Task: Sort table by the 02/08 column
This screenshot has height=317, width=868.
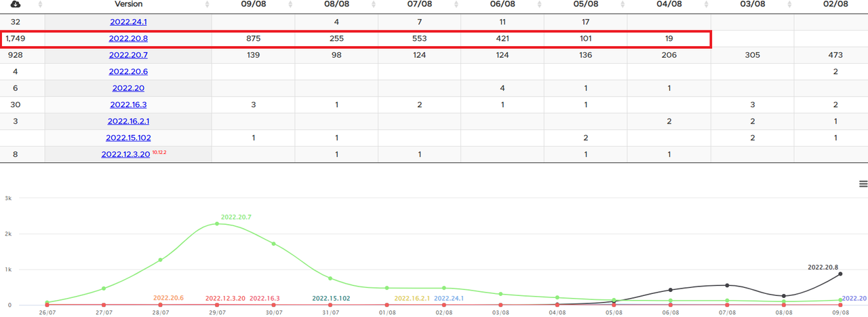Action: coord(835,4)
